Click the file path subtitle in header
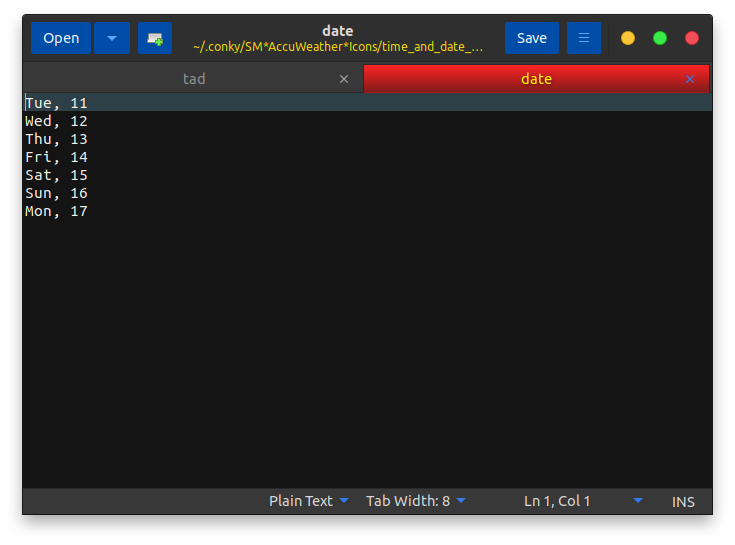 (338, 47)
